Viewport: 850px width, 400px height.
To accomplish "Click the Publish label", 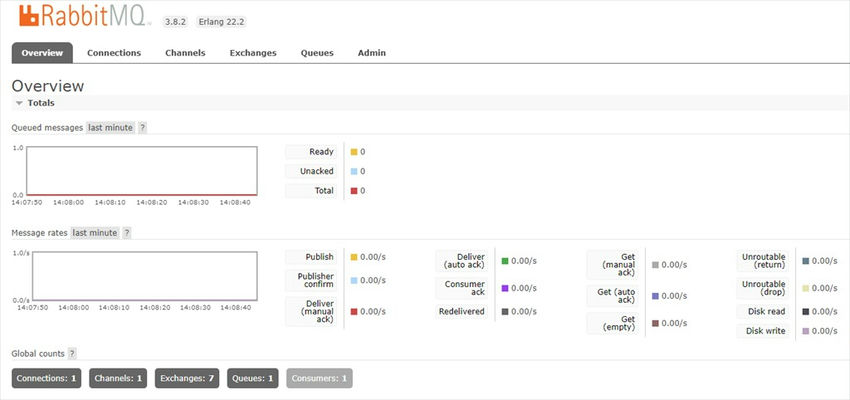I will point(311,257).
